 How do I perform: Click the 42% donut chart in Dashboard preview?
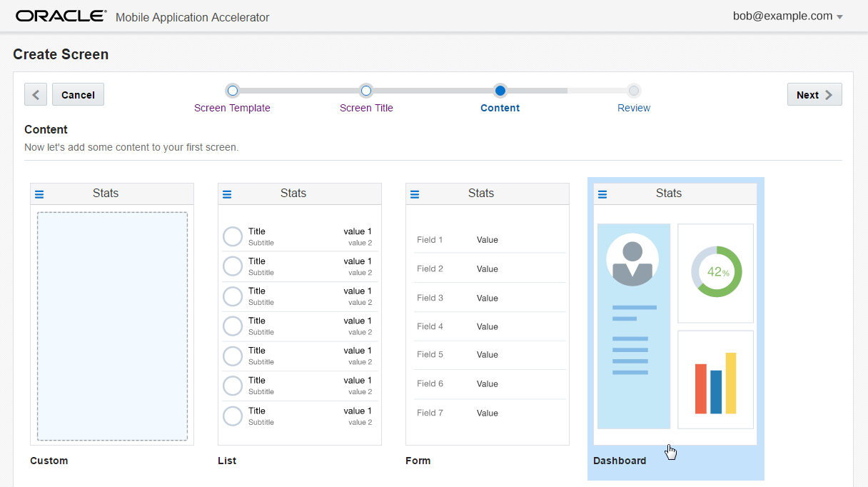716,272
